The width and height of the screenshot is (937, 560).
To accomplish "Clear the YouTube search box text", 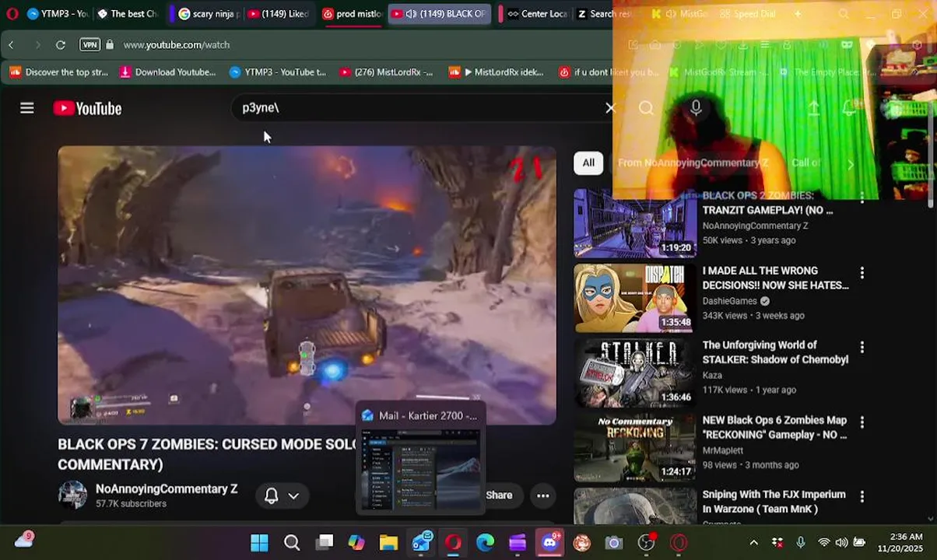I will click(x=610, y=108).
